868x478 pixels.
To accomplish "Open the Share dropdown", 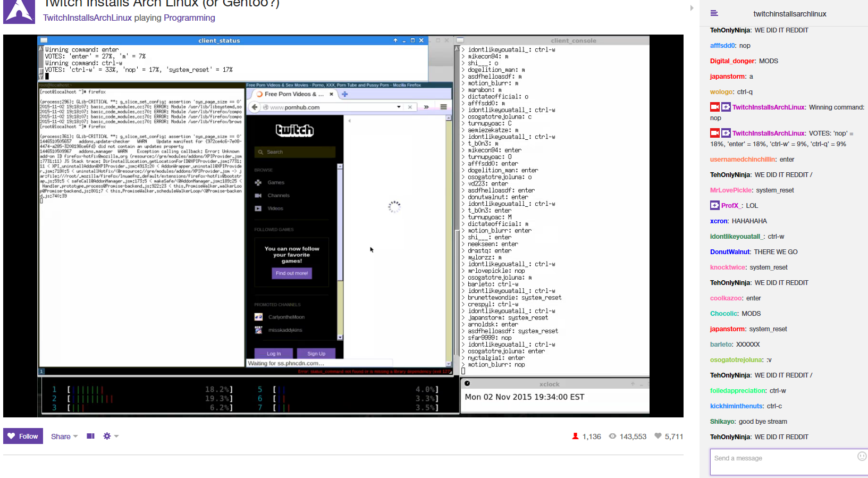I will tap(64, 437).
